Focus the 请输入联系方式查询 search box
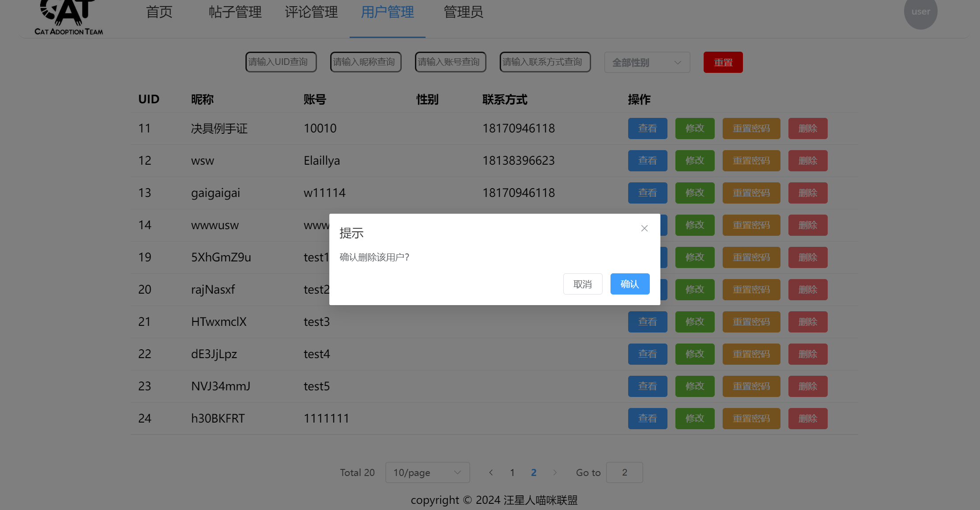The width and height of the screenshot is (980, 510). pyautogui.click(x=545, y=62)
